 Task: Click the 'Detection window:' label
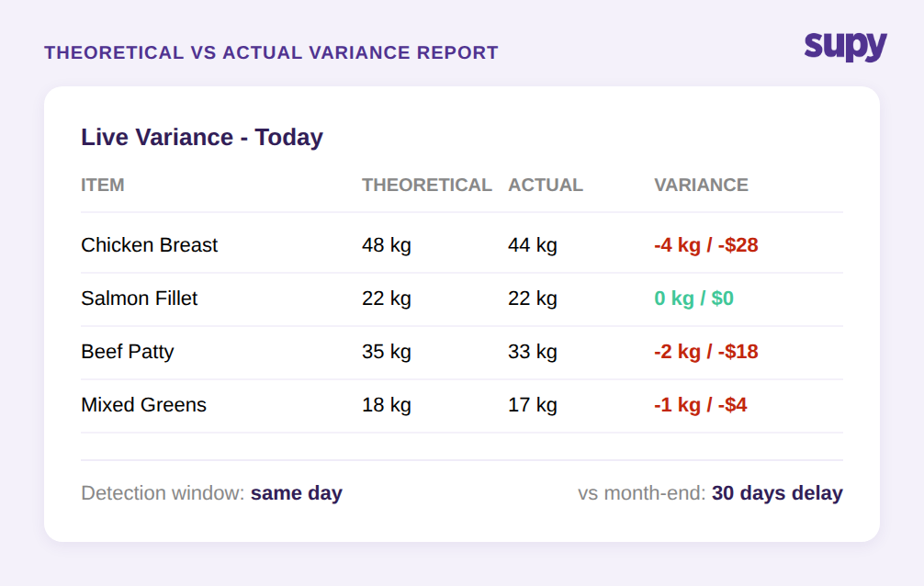click(x=163, y=493)
